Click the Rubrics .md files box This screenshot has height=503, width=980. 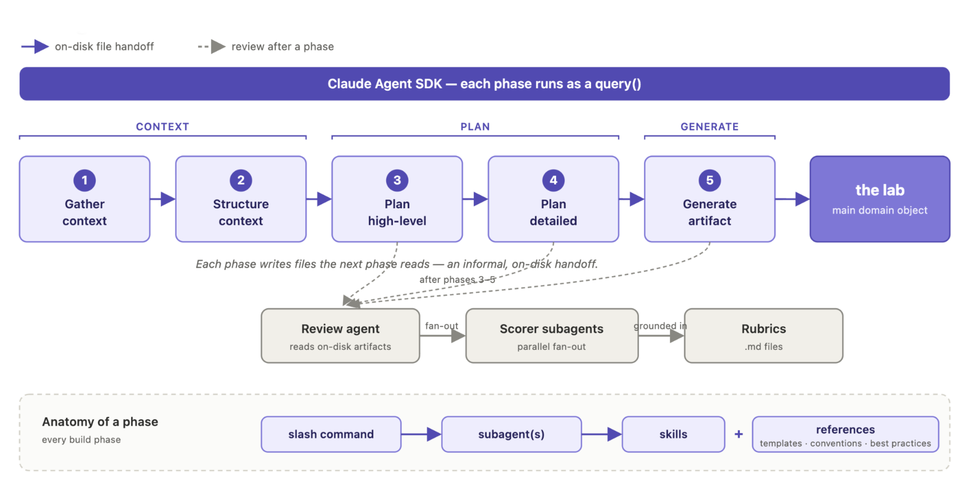coord(764,336)
